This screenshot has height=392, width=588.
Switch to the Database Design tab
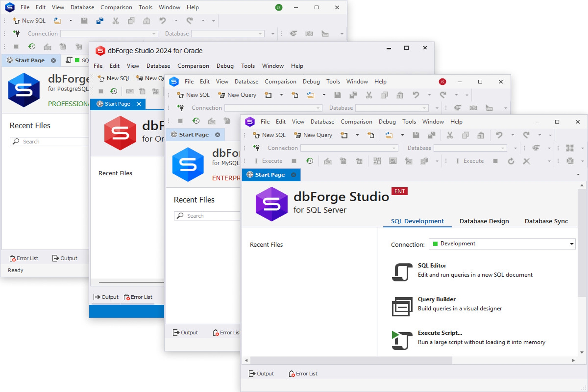click(x=484, y=221)
